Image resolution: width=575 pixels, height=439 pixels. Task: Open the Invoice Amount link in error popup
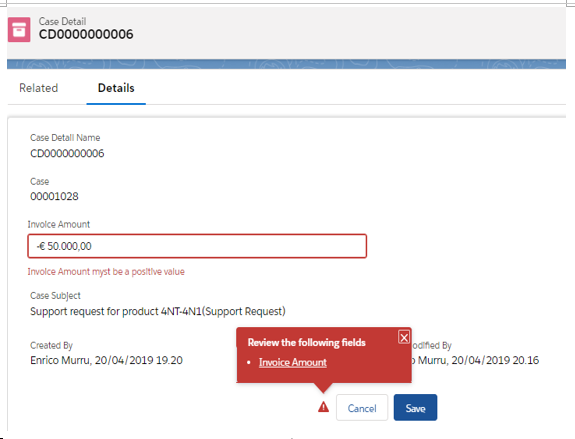coord(293,362)
